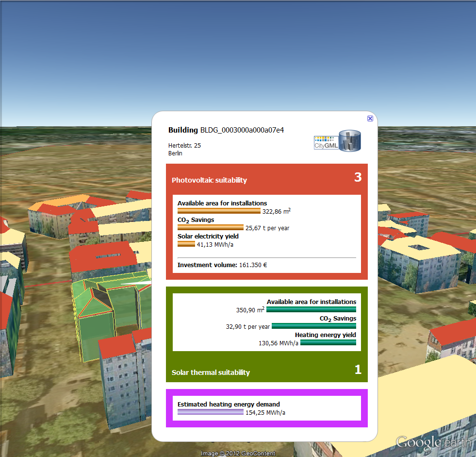Click the address Hertelstr. 25
The image size is (476, 457).
click(184, 146)
